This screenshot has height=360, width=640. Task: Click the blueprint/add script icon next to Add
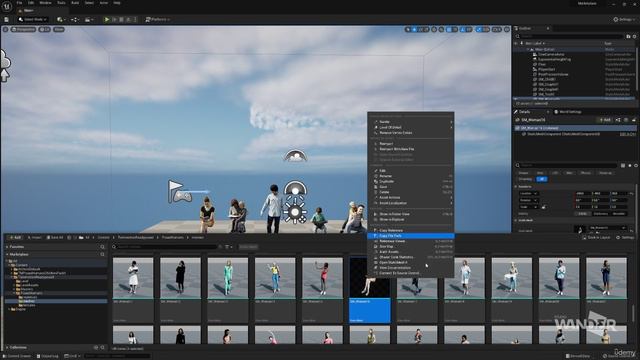click(618, 120)
